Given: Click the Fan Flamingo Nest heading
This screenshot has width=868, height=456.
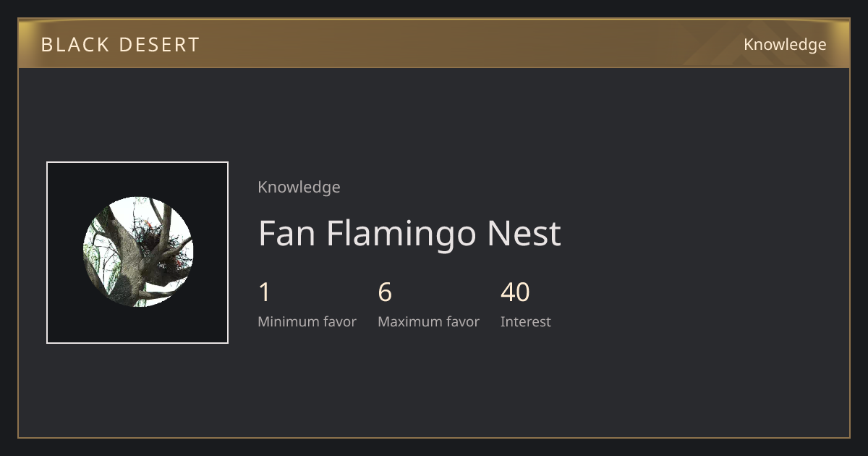Looking at the screenshot, I should 409,233.
